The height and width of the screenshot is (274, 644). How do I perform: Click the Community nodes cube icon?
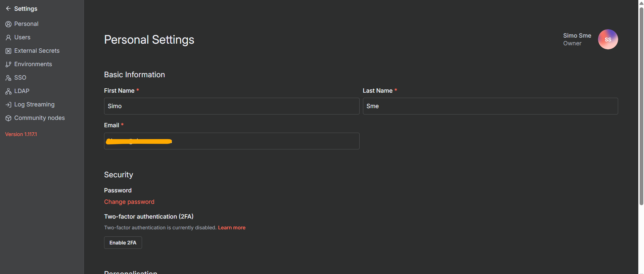pos(8,118)
